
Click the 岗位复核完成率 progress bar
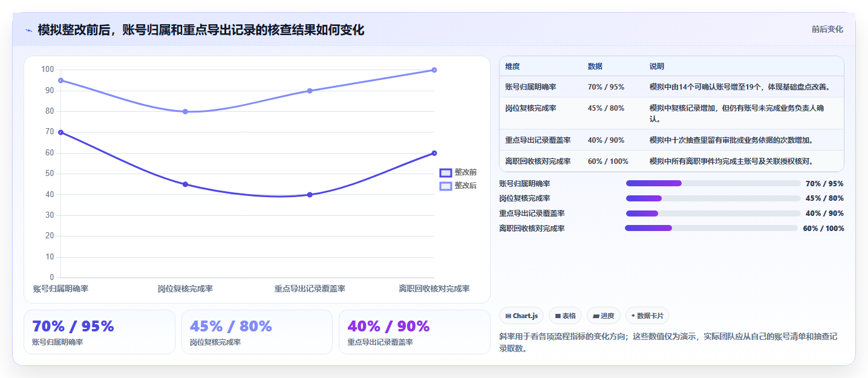coord(713,198)
